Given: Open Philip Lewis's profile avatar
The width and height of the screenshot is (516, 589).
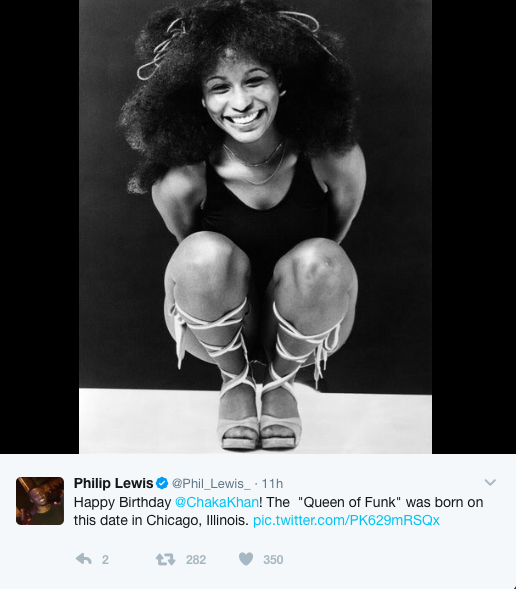Looking at the screenshot, I should [x=40, y=501].
